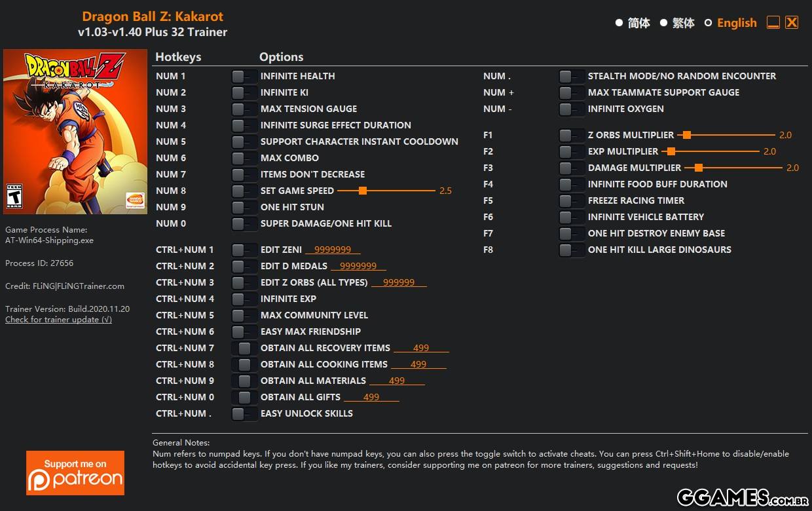Close the trainer with the X icon

(x=792, y=23)
